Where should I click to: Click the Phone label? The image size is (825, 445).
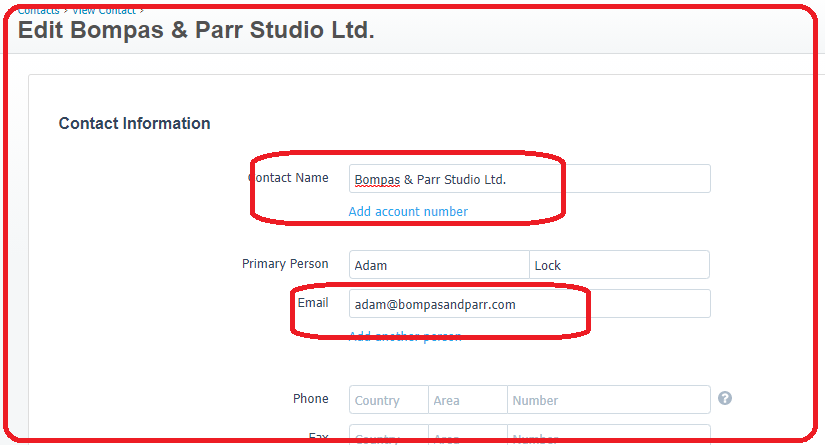coord(310,398)
